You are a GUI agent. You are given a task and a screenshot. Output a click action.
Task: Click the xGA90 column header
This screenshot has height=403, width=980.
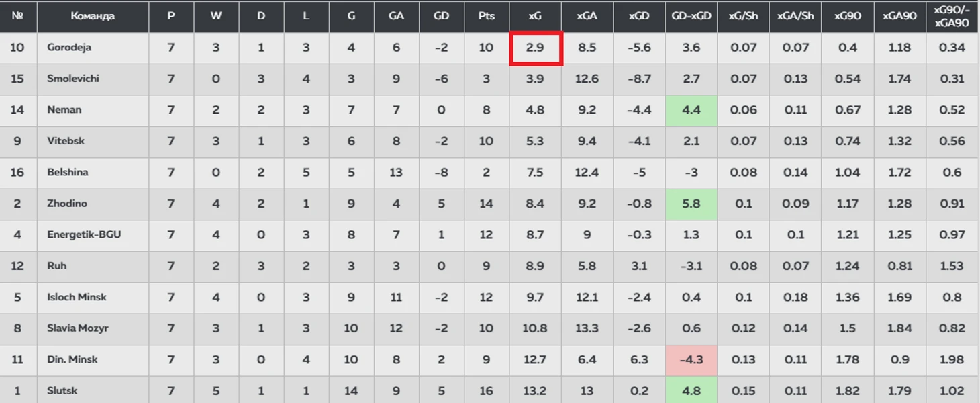[899, 16]
